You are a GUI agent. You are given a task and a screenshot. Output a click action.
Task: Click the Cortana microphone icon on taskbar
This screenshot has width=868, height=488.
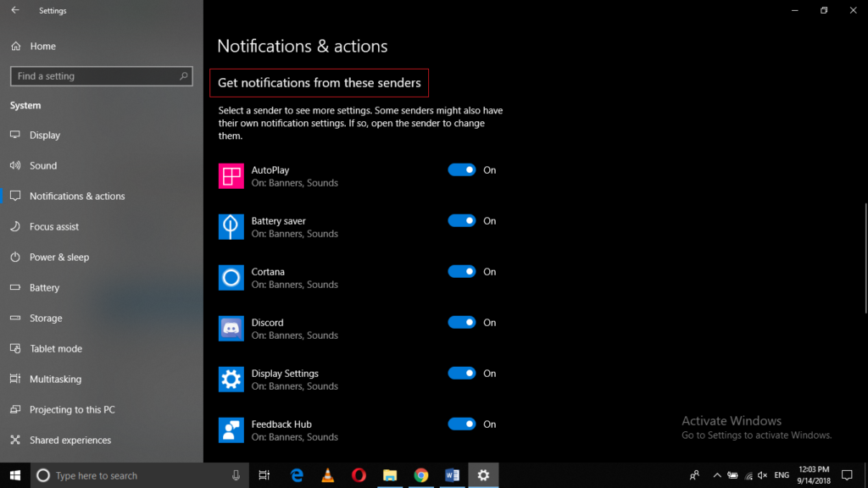pos(236,475)
